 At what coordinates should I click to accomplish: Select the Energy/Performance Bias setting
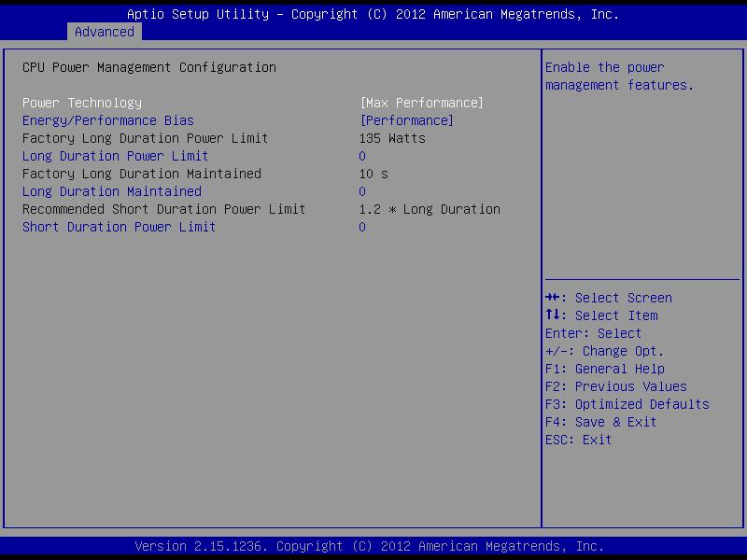pos(108,120)
